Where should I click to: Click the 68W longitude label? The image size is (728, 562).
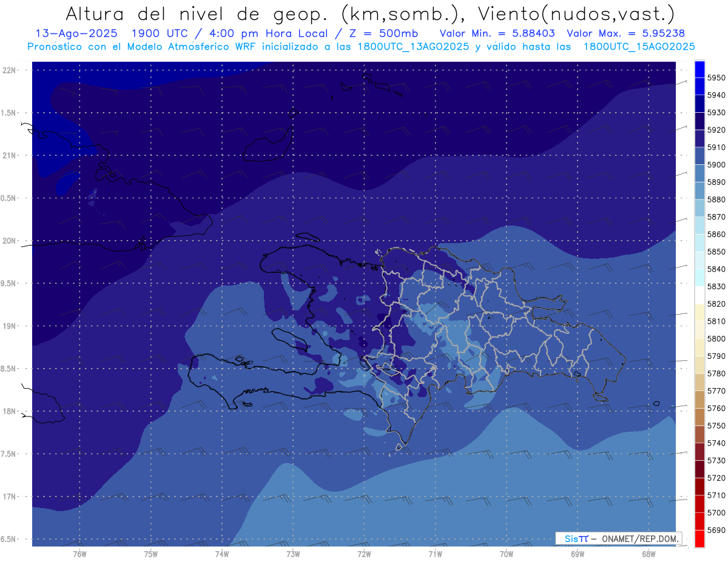[x=649, y=554]
